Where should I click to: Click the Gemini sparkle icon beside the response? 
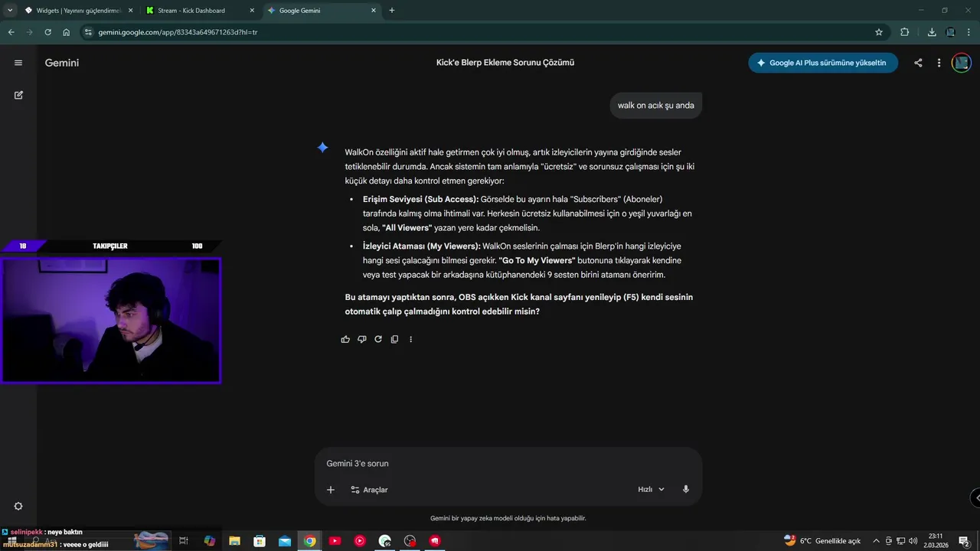coord(323,148)
